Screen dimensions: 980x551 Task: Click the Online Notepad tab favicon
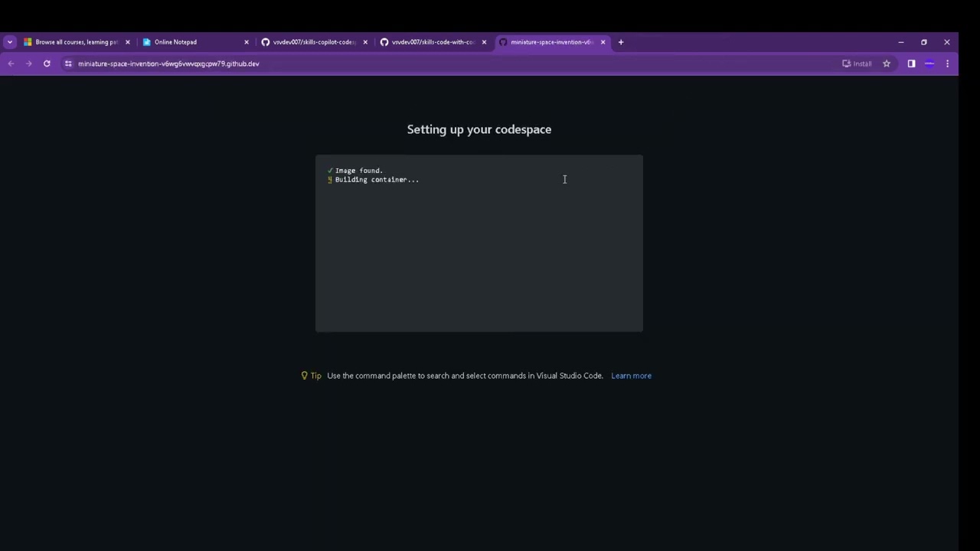click(x=146, y=42)
